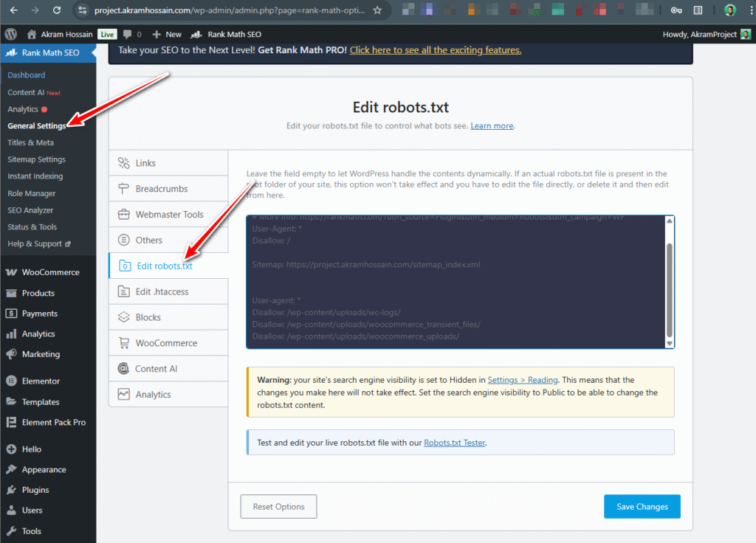Click the home icon next to Akram Hossain
The image size is (756, 543).
pyautogui.click(x=31, y=34)
